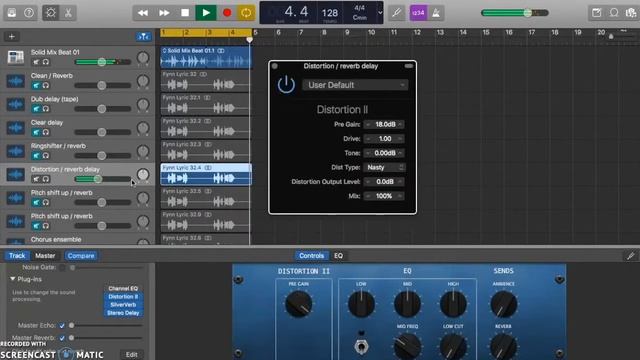Rewind the playhead
Image resolution: width=640 pixels, height=360 pixels.
[143, 13]
